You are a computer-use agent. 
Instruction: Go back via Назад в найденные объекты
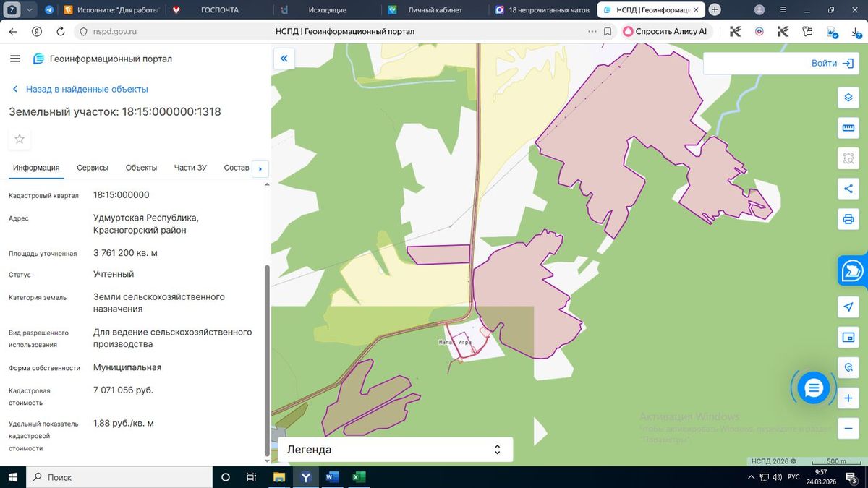80,89
